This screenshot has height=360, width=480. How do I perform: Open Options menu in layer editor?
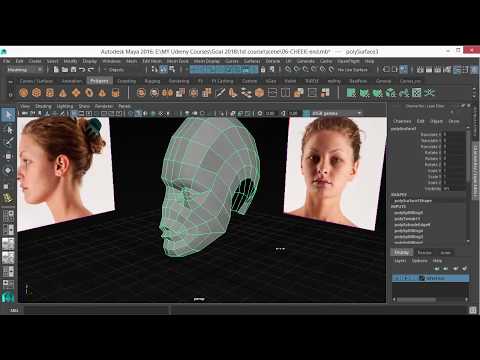420,261
